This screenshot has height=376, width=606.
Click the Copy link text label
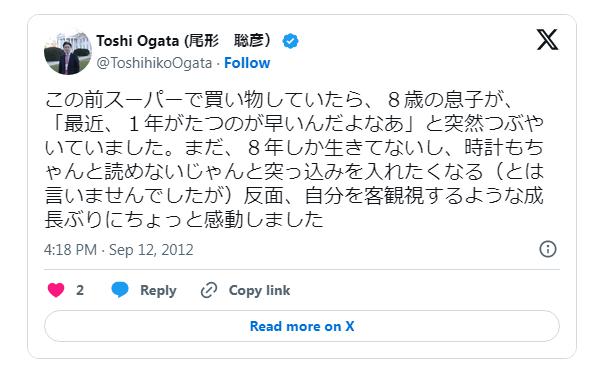[259, 291]
